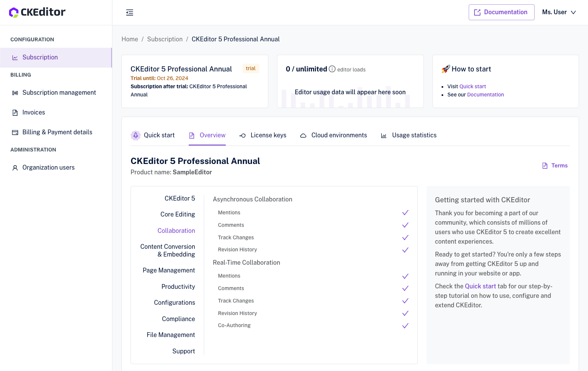Image resolution: width=588 pixels, height=371 pixels.
Task: Click the Co-Authoring feature row
Action: [x=313, y=326]
